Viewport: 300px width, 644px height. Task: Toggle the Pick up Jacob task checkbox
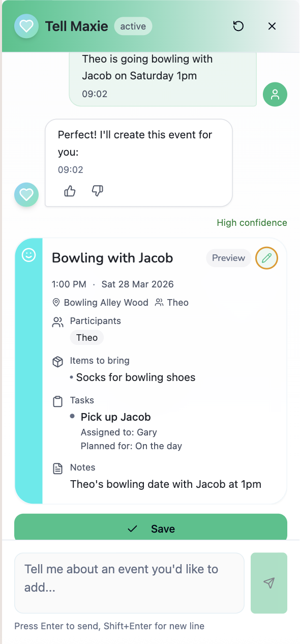point(71,417)
